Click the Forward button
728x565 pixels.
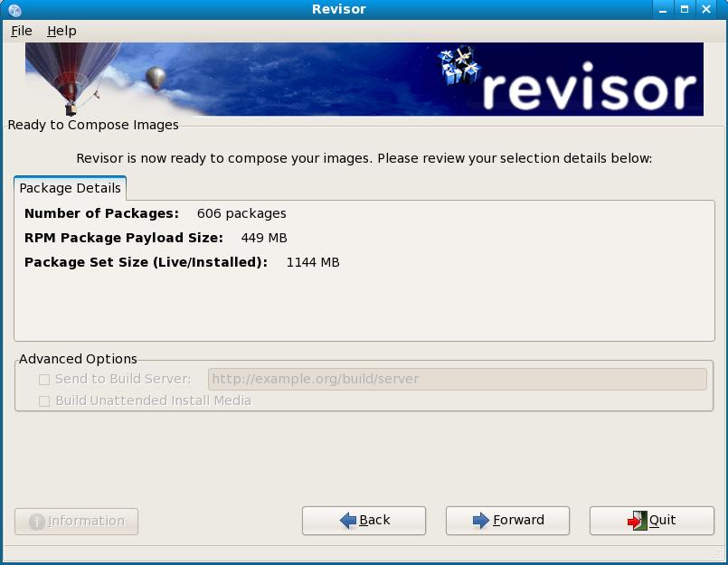(x=507, y=521)
